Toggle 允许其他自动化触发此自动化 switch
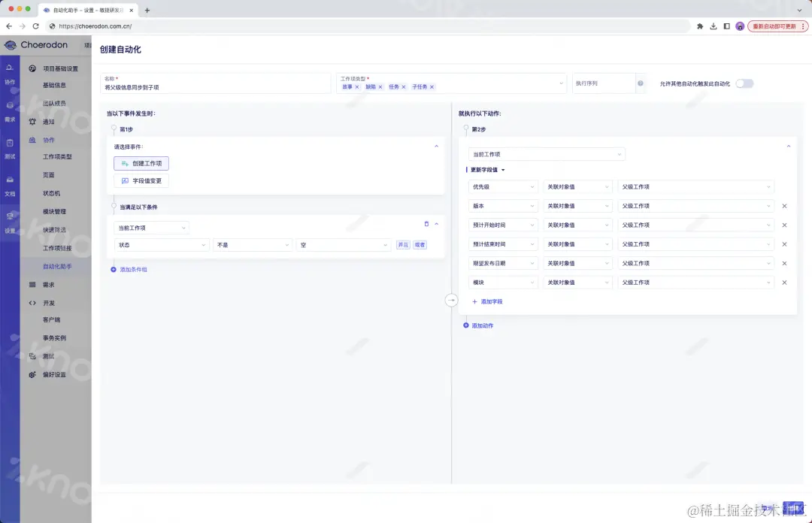Viewport: 812px width, 523px height. (x=744, y=83)
